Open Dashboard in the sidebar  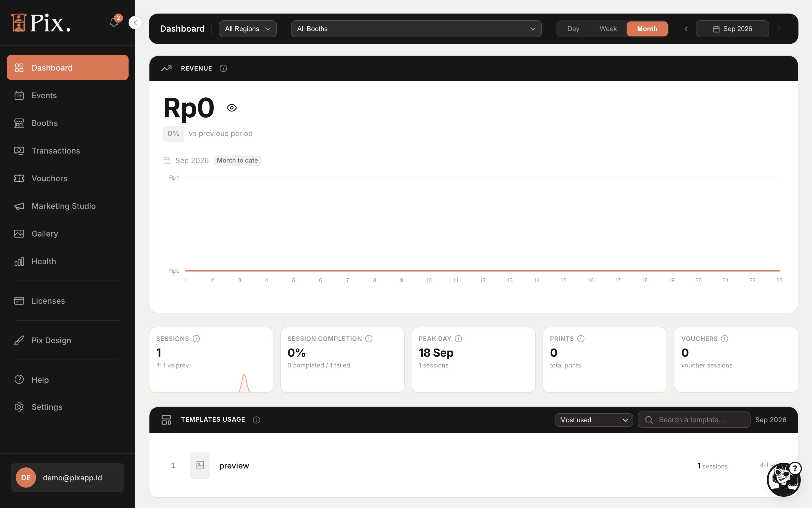[x=67, y=67]
